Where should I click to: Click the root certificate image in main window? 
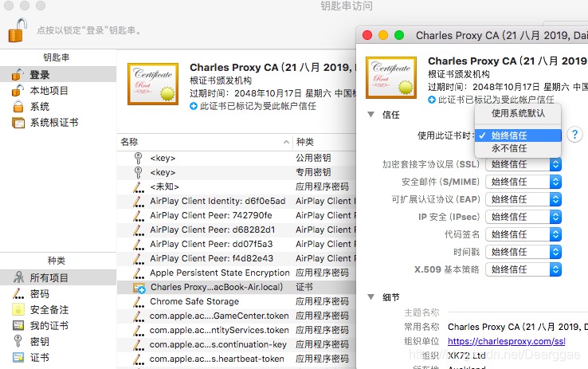click(x=153, y=84)
